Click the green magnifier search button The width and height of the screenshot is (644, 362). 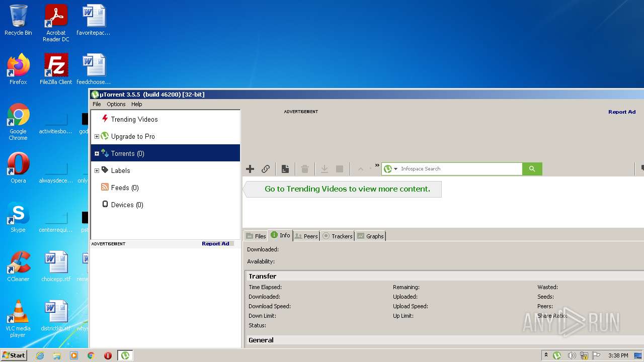532,169
